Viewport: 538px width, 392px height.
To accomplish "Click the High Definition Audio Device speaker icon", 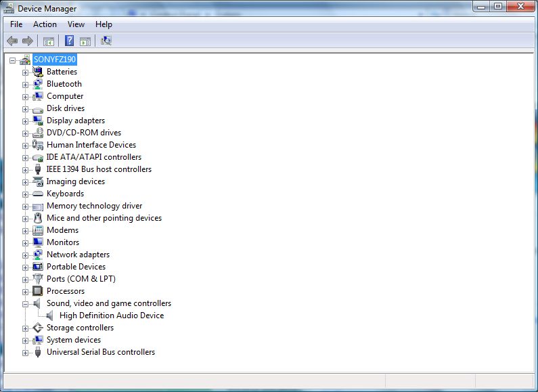I will pos(50,315).
